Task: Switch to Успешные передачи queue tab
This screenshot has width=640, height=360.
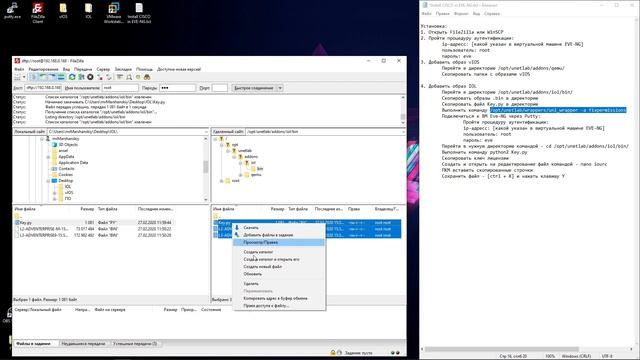Action: (135, 344)
